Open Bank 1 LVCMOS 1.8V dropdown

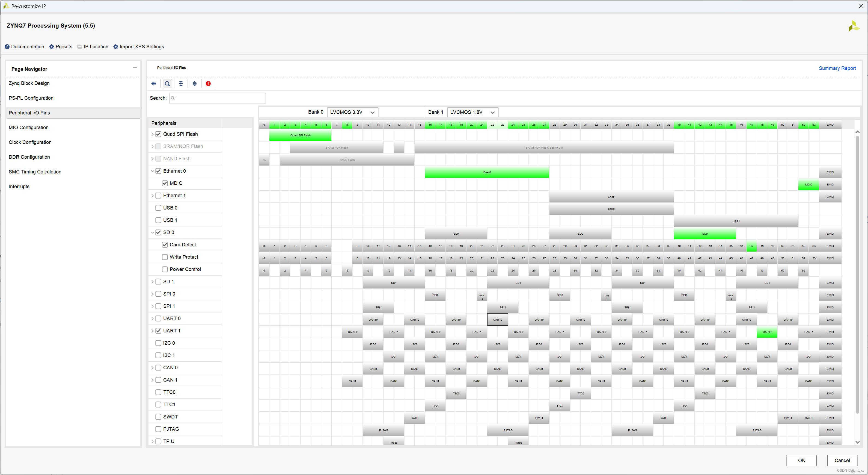click(x=472, y=112)
